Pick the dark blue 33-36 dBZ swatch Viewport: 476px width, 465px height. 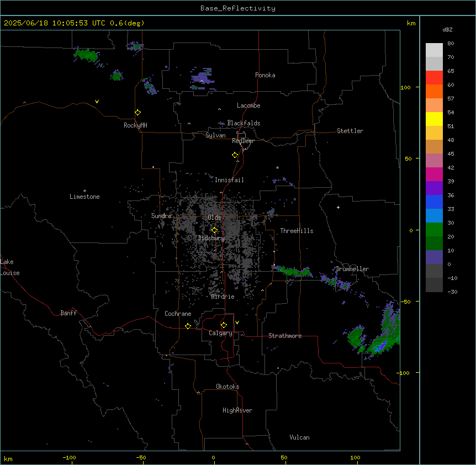pos(434,202)
